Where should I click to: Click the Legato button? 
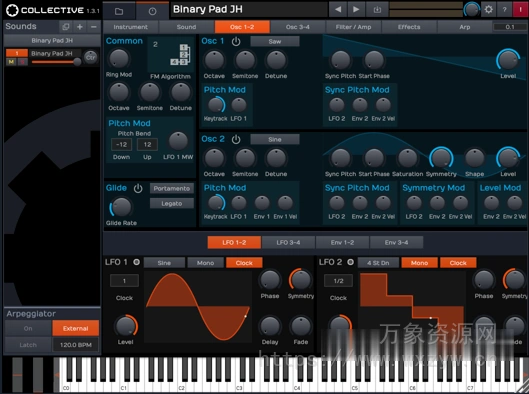coord(172,203)
